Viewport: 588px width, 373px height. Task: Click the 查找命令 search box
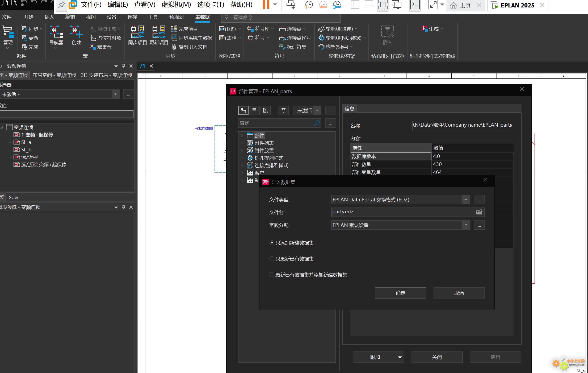(281, 17)
